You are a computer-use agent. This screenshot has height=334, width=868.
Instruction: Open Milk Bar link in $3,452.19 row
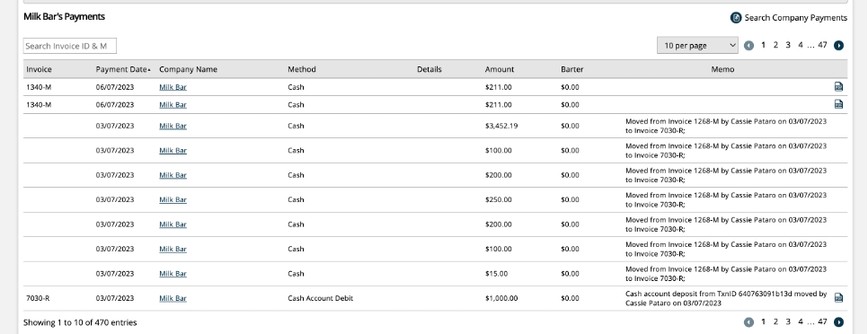(173, 126)
